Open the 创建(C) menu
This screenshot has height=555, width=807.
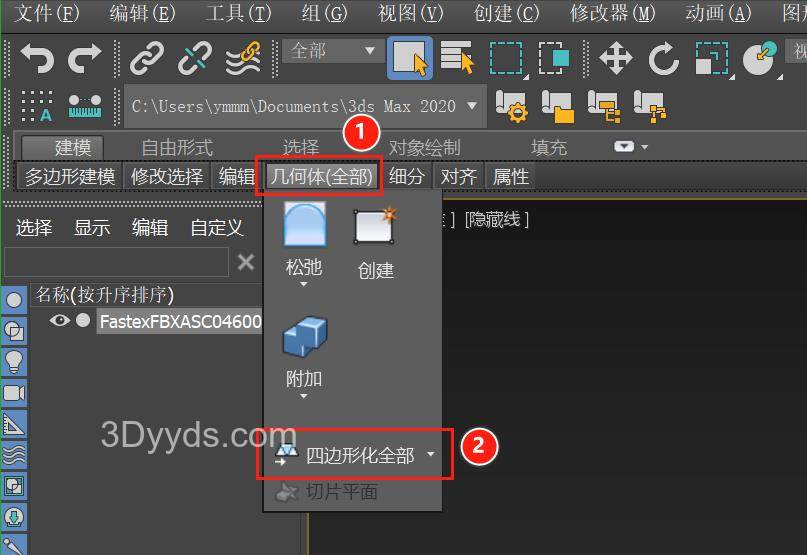506,12
